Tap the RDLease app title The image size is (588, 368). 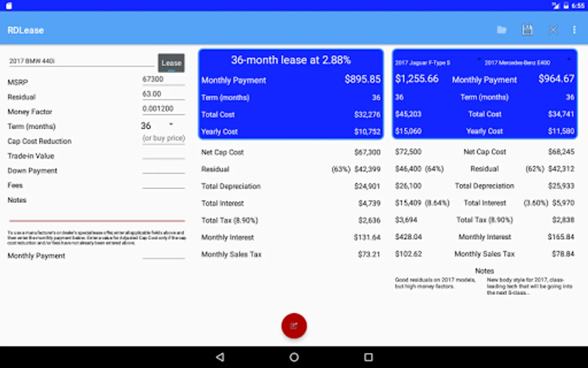pos(25,30)
